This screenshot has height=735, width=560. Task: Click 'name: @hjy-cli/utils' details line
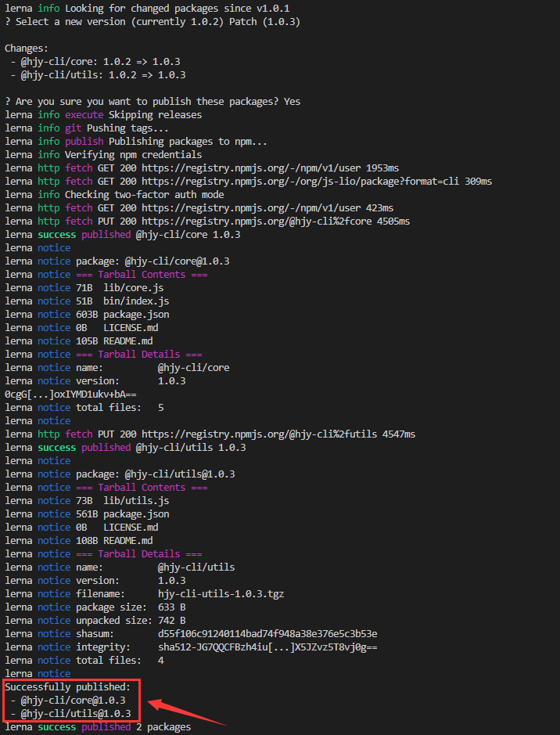point(156,567)
